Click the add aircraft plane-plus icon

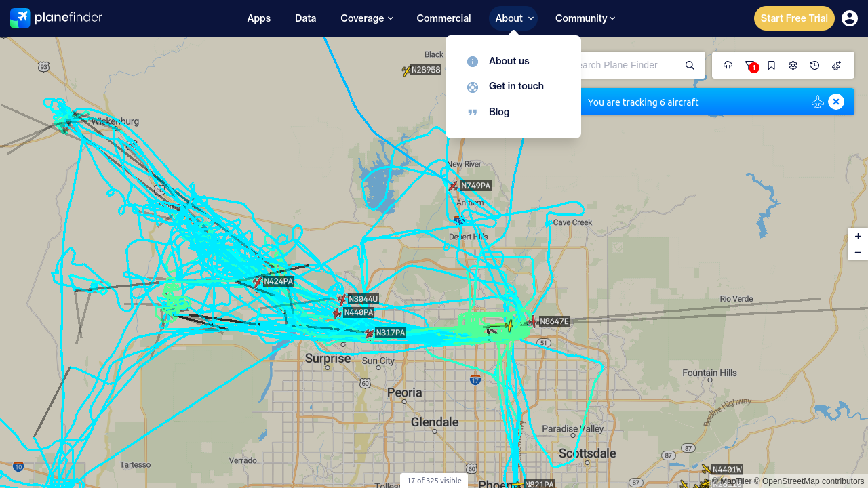pyautogui.click(x=837, y=65)
